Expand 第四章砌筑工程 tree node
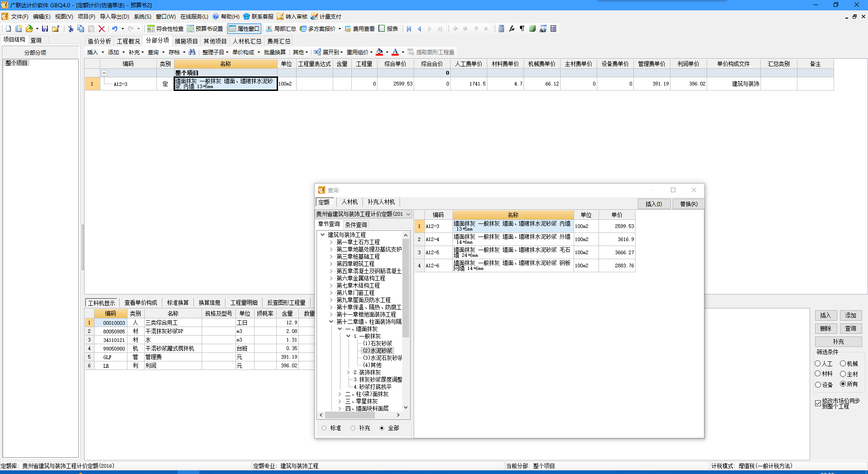The height and width of the screenshot is (474, 868). (x=331, y=264)
